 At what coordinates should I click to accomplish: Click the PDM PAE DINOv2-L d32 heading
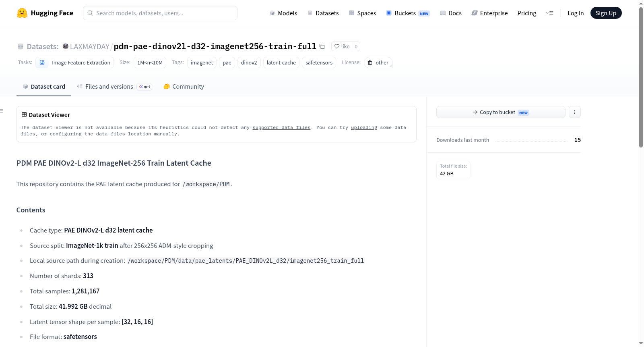click(114, 163)
